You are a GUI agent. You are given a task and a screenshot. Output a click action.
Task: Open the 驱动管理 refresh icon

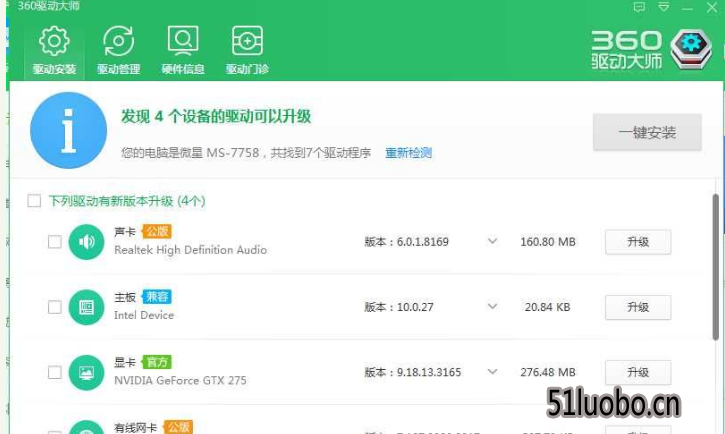pos(118,42)
